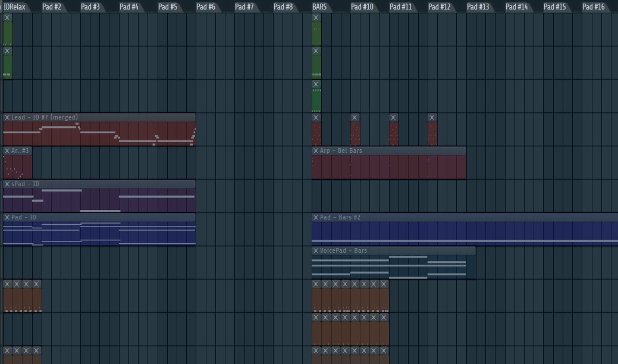Viewport: 618px width, 364px height.
Task: Click the 'sPad - ID' clip title
Action: (25, 184)
